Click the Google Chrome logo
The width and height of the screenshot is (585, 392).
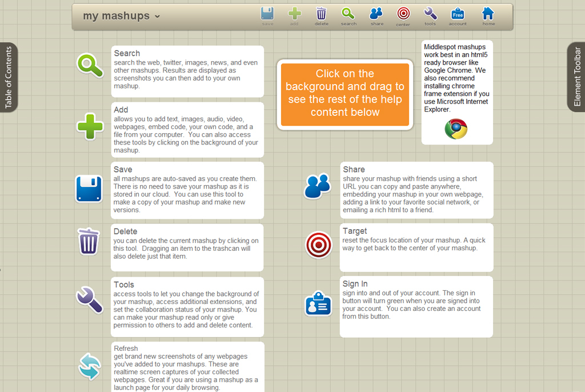click(456, 129)
